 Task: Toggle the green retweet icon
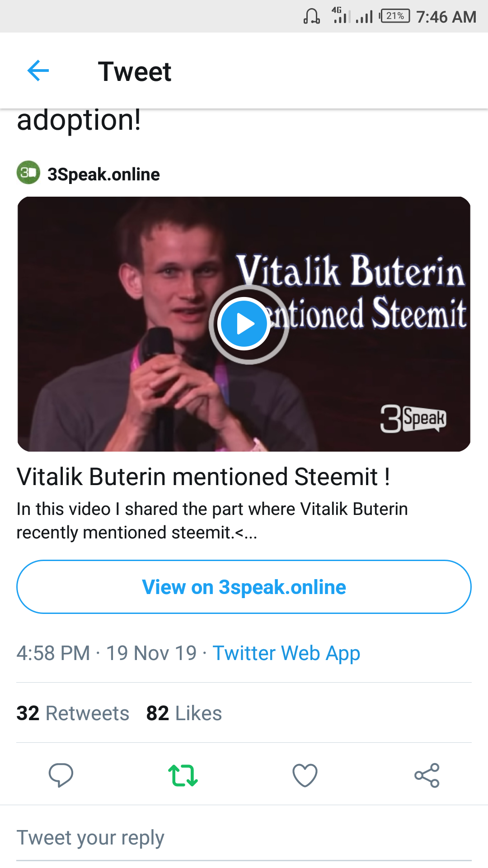point(183,775)
